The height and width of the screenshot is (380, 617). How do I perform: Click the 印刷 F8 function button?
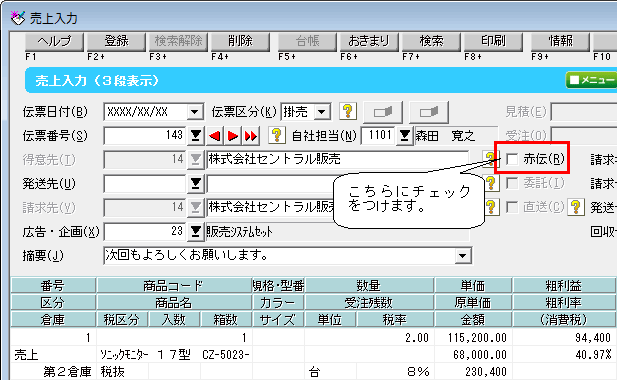pos(493,42)
